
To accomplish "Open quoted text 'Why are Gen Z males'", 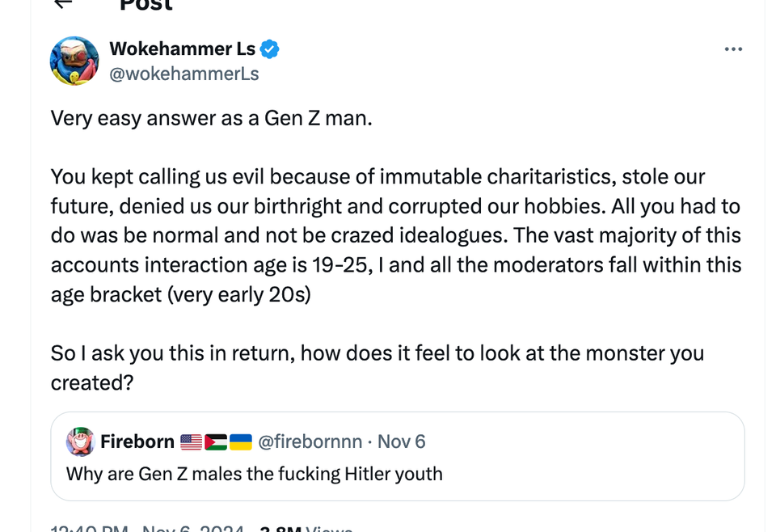I will [x=254, y=474].
